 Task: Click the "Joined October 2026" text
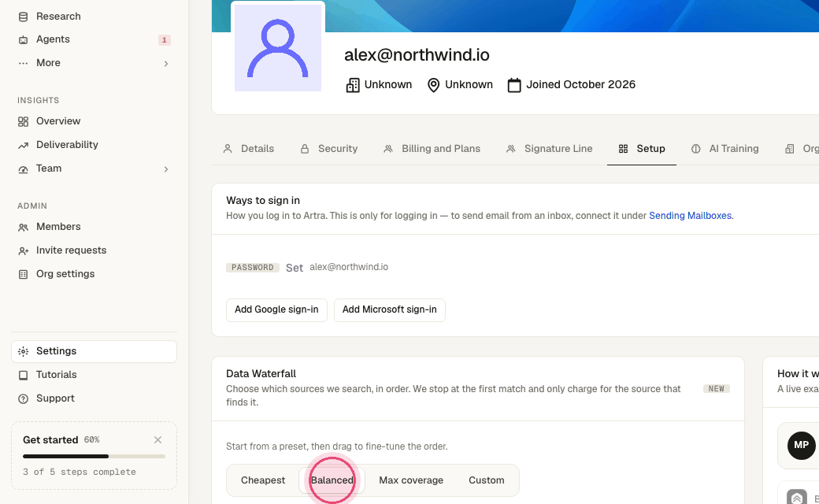[x=581, y=84]
